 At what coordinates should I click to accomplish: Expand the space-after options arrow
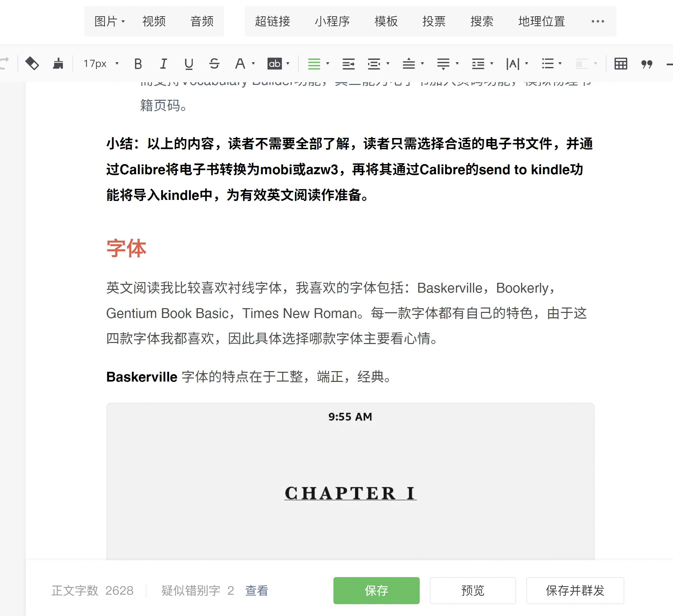point(457,63)
